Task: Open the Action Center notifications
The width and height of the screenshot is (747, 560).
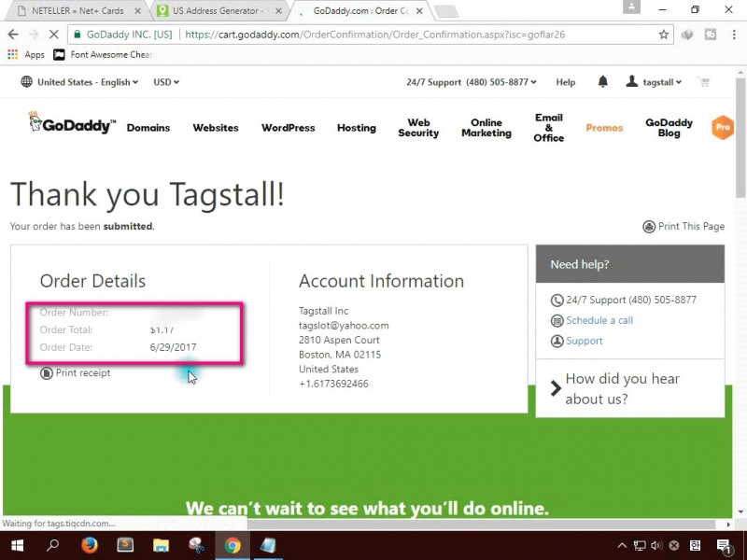Action: coord(724,546)
